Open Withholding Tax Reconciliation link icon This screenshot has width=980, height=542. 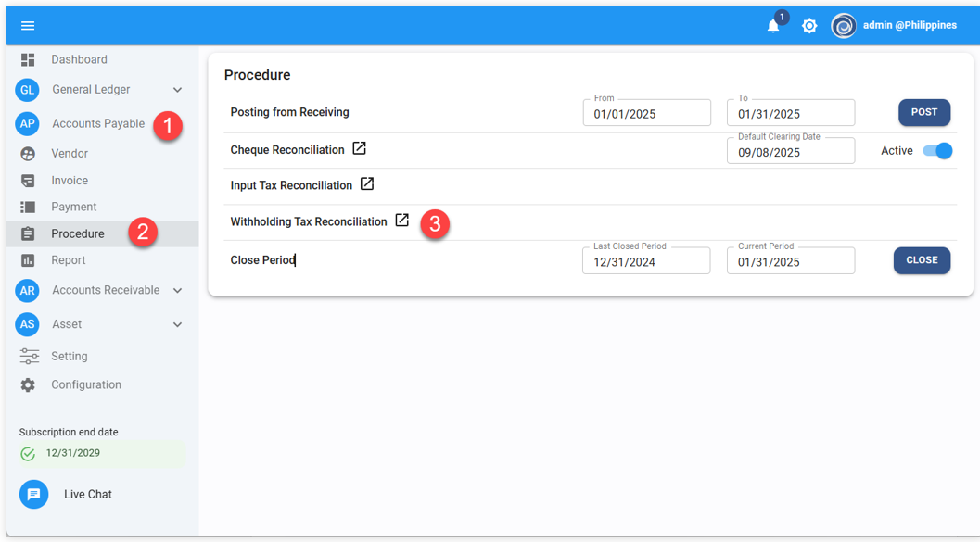pos(401,221)
